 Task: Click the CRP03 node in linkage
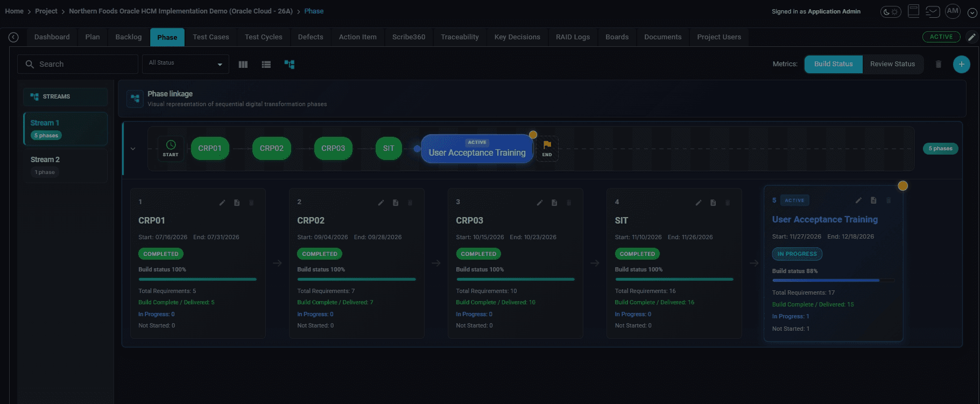coord(333,149)
